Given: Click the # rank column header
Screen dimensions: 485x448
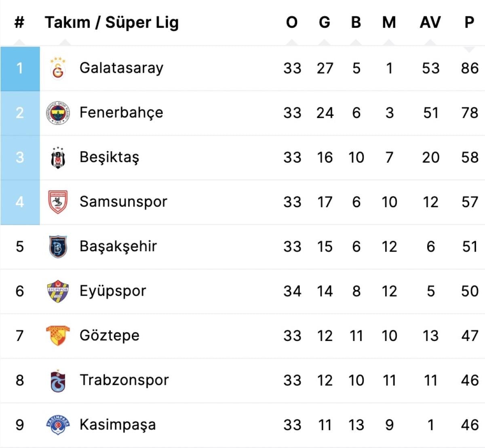Looking at the screenshot, I should point(19,22).
